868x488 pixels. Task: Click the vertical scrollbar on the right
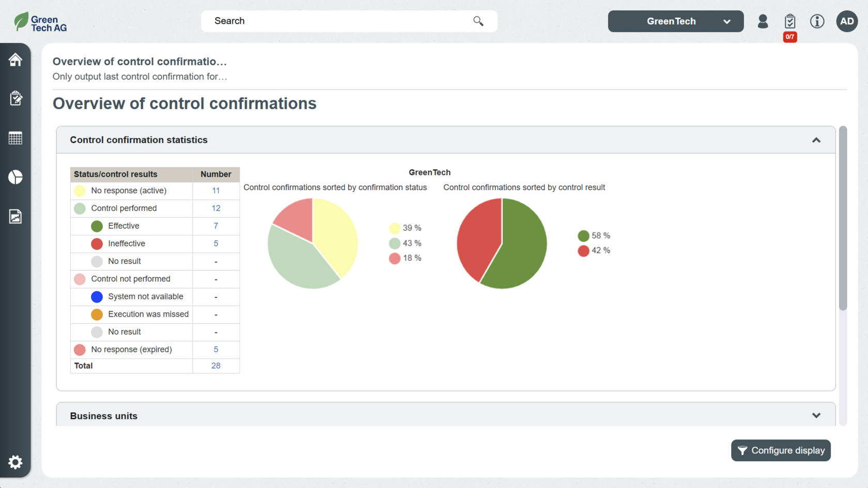pos(843,218)
